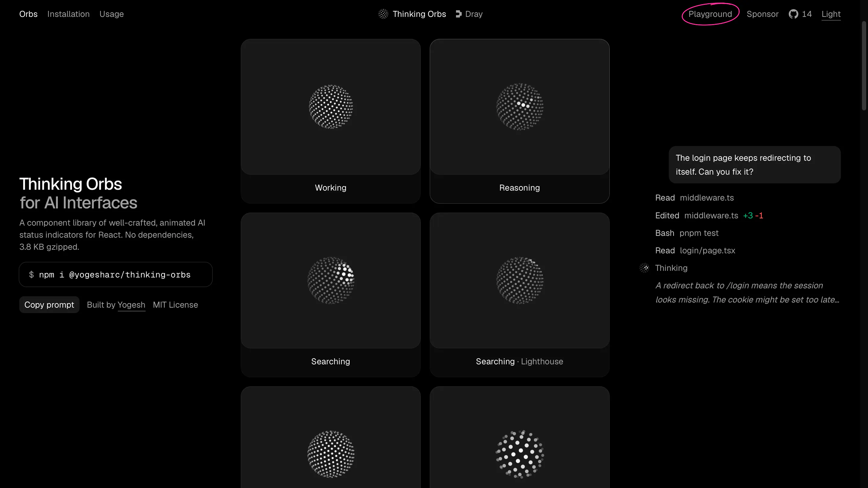Click the 'Bash pnpm test' log row
The image size is (868, 488).
[687, 233]
